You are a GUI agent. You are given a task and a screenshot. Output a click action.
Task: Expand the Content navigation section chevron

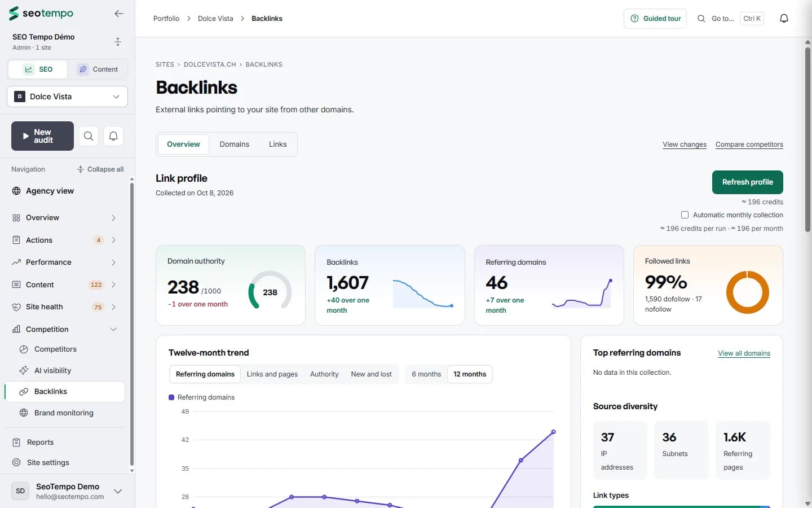coord(113,284)
